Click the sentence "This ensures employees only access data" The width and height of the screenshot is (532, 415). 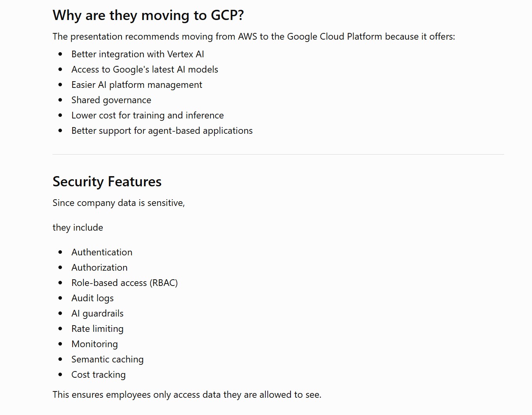187,395
